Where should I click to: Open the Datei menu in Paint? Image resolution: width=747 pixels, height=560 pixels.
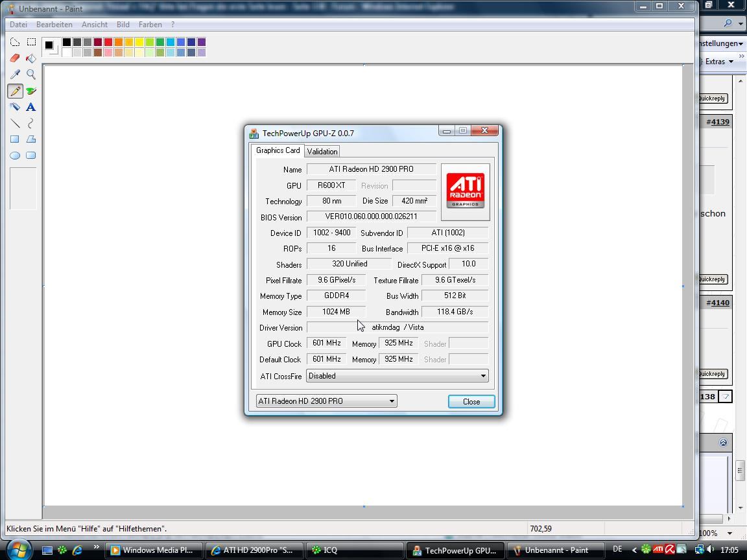19,24
